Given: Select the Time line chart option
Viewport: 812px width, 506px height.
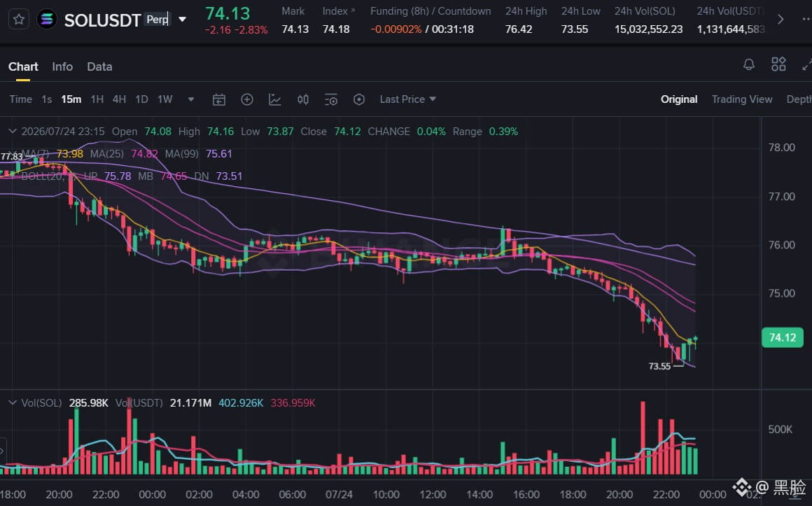Looking at the screenshot, I should coord(21,99).
